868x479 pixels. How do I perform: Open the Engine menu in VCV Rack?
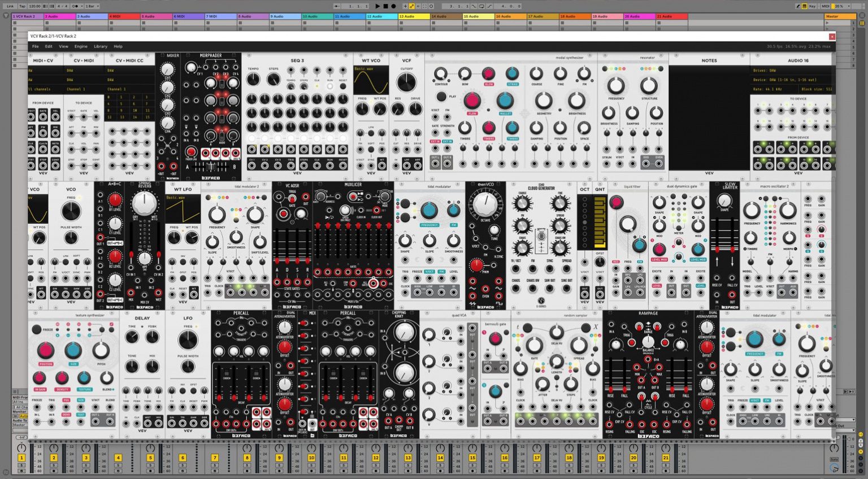[81, 46]
